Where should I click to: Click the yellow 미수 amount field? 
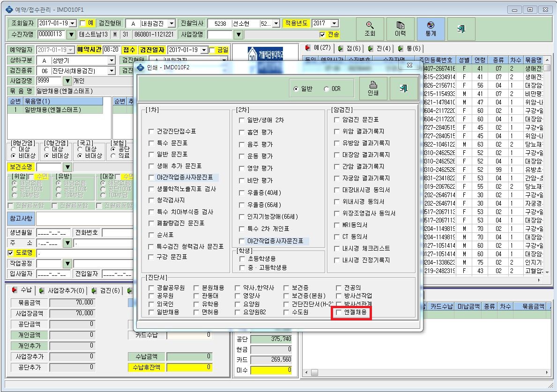coord(271,370)
